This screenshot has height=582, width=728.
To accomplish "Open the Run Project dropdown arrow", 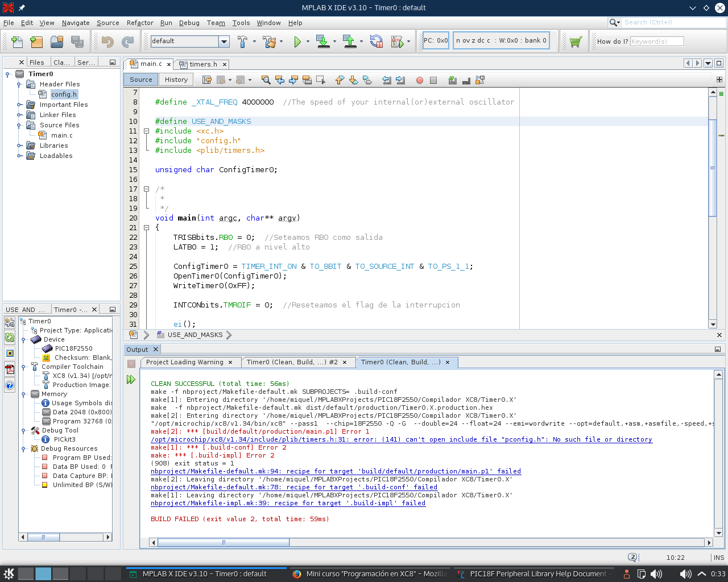I will [x=308, y=41].
